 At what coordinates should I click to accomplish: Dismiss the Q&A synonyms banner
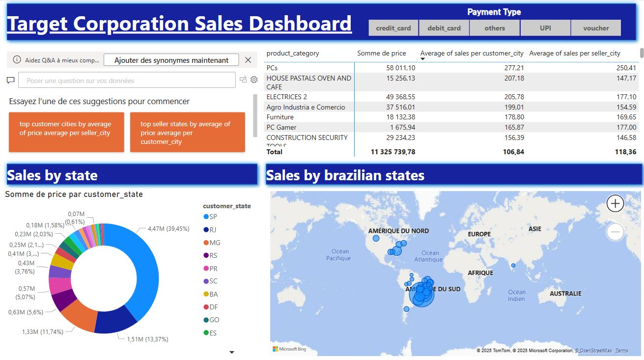click(248, 60)
